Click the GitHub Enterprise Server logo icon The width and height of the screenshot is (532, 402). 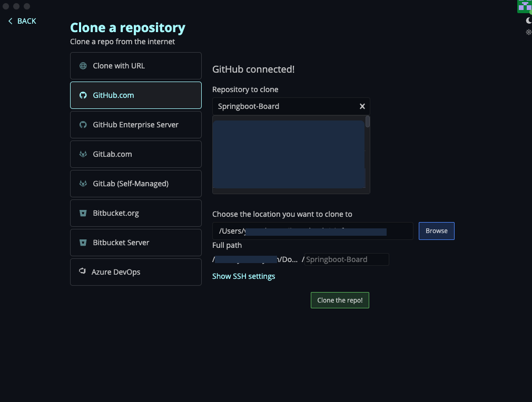click(x=83, y=125)
